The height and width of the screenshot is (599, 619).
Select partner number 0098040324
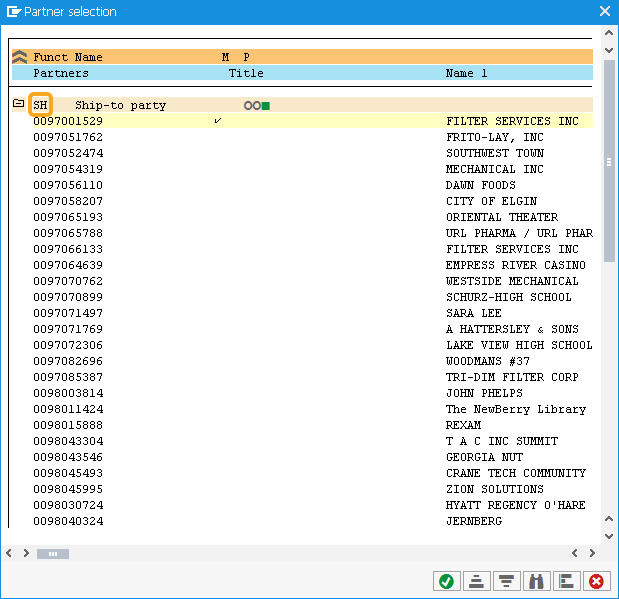click(x=68, y=521)
